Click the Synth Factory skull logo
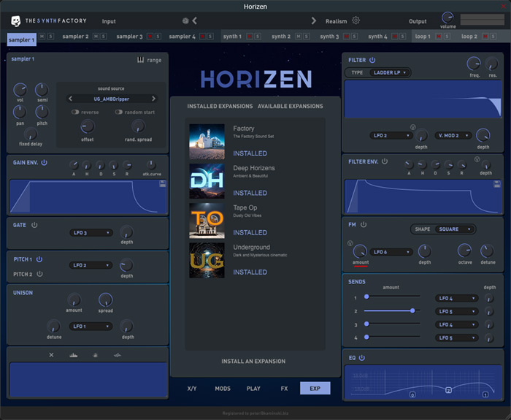 tap(15, 21)
